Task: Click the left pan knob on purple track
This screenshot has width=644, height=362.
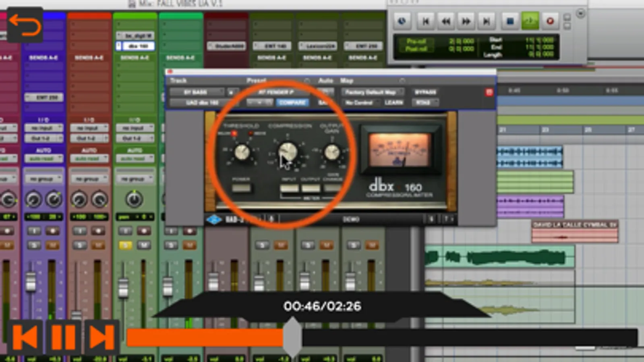Action: (33, 200)
